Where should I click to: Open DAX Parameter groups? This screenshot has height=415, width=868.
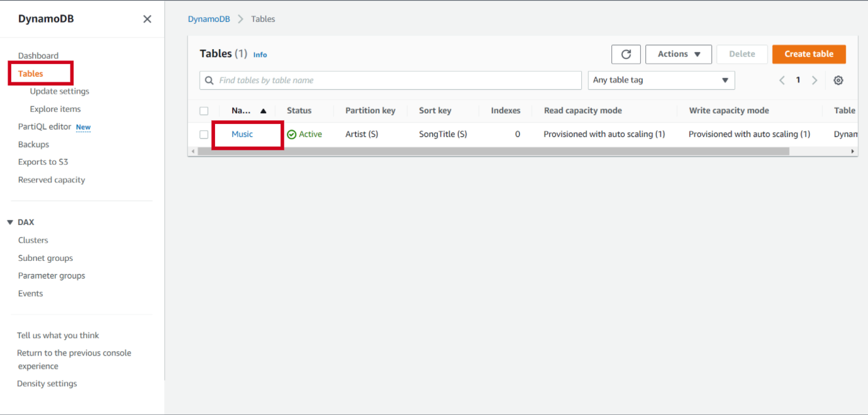(x=52, y=276)
